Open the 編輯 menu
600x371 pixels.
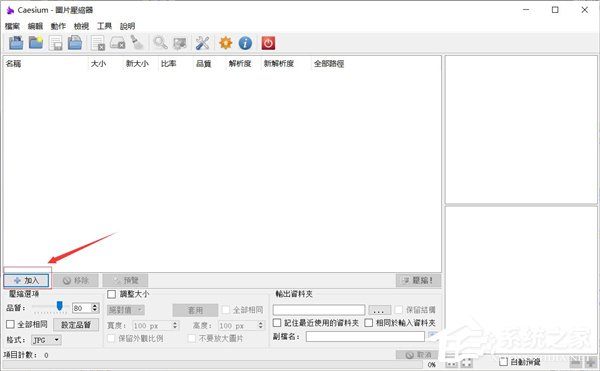coord(35,26)
